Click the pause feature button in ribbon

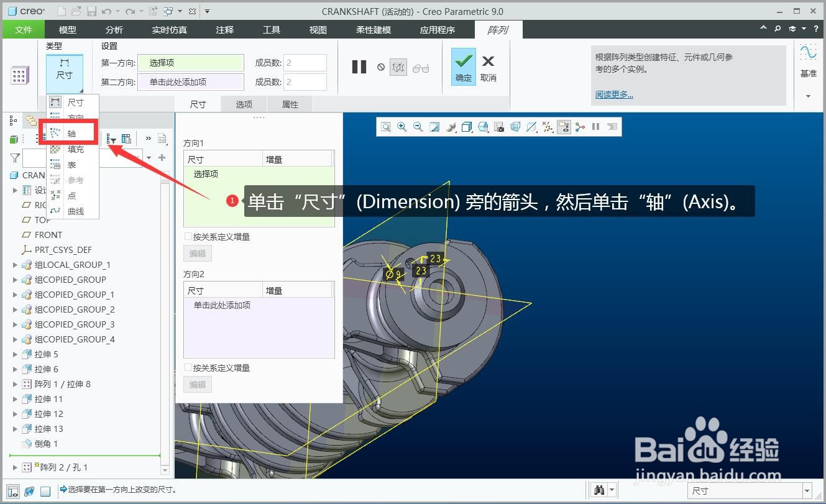pos(359,67)
